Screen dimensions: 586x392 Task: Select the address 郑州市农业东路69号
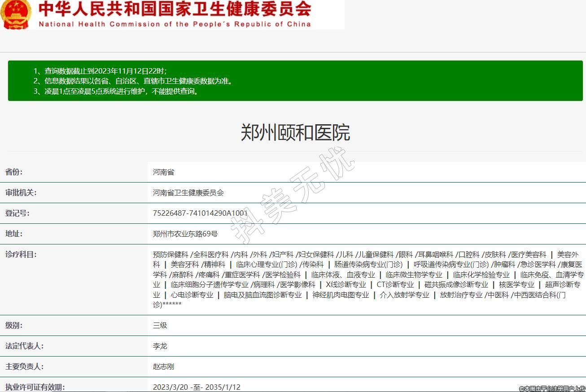(185, 234)
